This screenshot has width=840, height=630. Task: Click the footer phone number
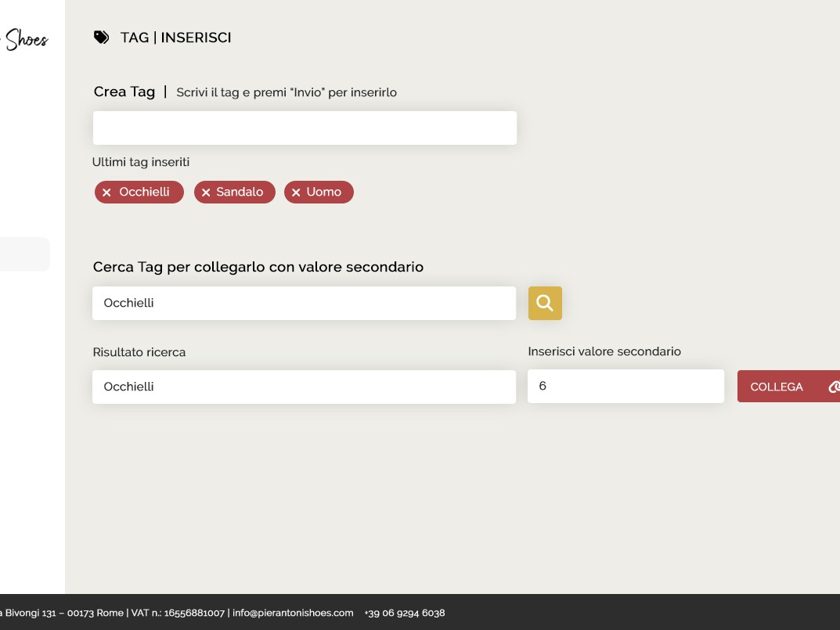coord(405,613)
